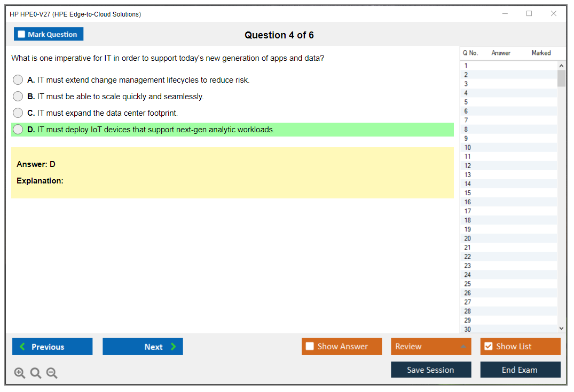Choose option B about scaling quickly
This screenshot has width=574, height=392.
pos(18,97)
